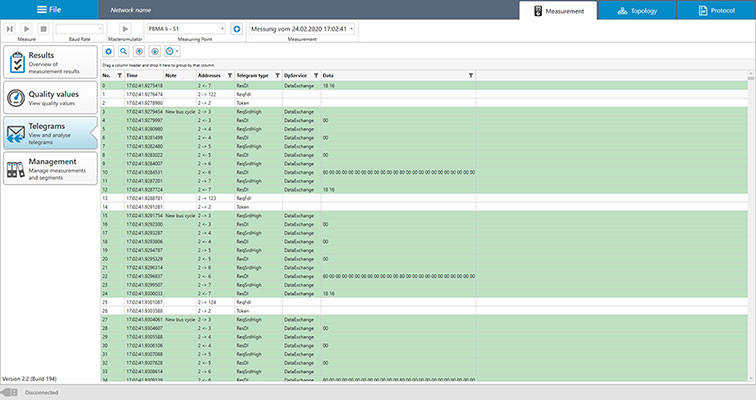Open the Management section
Screen dimensions: 756x400
(50, 166)
